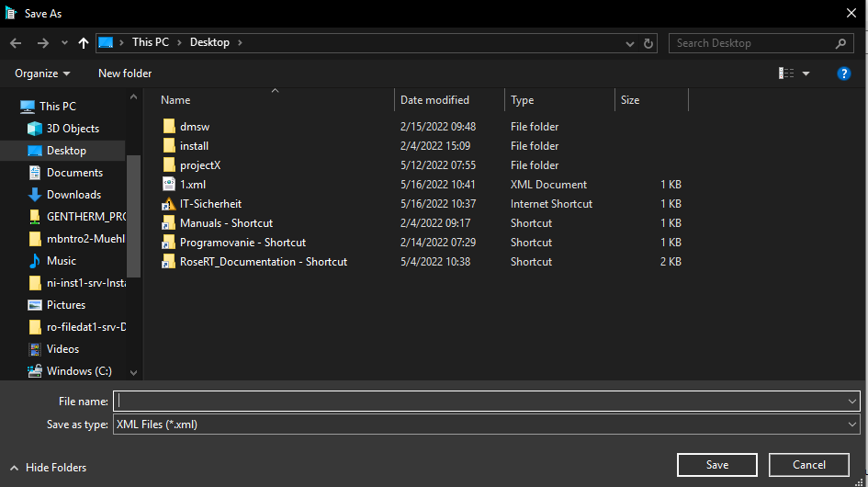Refresh the Desktop folder view

(x=648, y=43)
